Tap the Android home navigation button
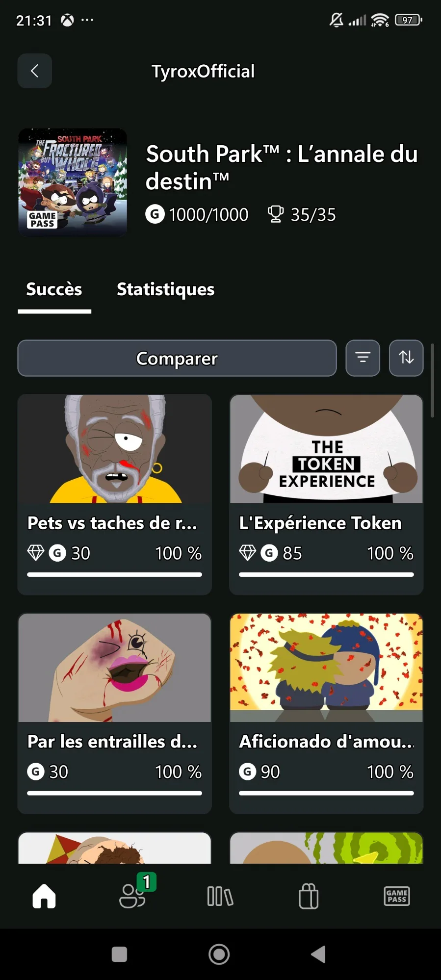This screenshot has width=441, height=980. coord(219,954)
